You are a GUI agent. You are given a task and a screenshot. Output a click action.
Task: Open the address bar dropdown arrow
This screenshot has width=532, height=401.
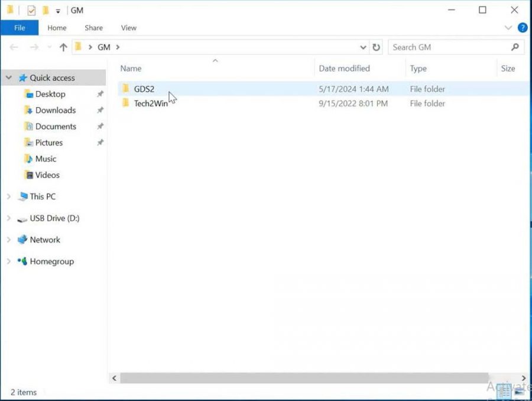(x=363, y=47)
